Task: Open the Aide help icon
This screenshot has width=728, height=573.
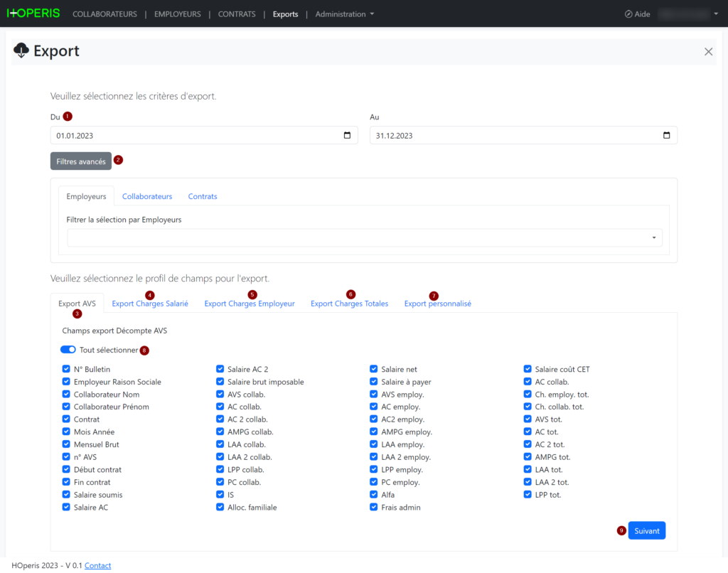Action: coord(628,14)
